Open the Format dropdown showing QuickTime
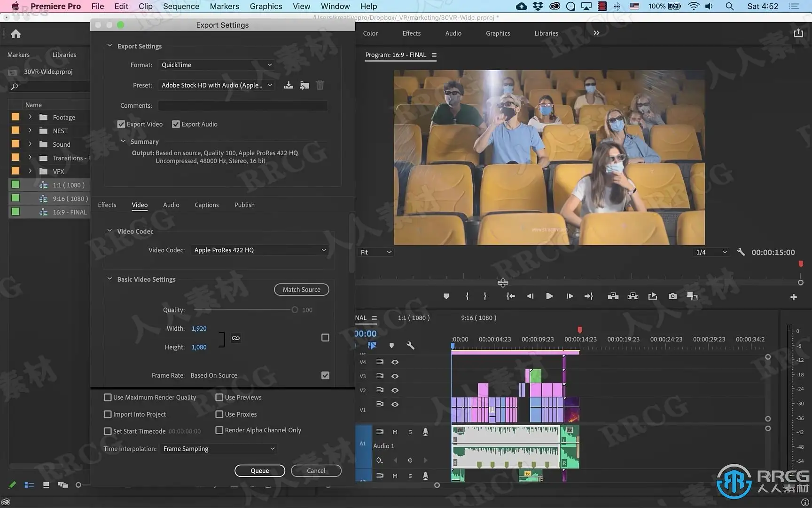 (x=216, y=65)
